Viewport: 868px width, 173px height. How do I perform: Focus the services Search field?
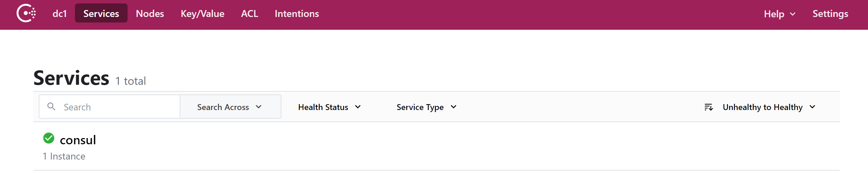coord(118,107)
